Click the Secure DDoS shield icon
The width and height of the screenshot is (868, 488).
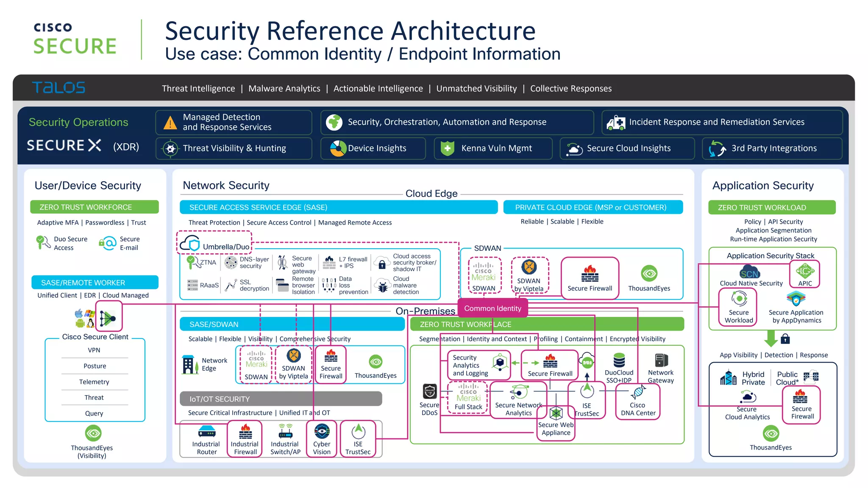click(429, 391)
